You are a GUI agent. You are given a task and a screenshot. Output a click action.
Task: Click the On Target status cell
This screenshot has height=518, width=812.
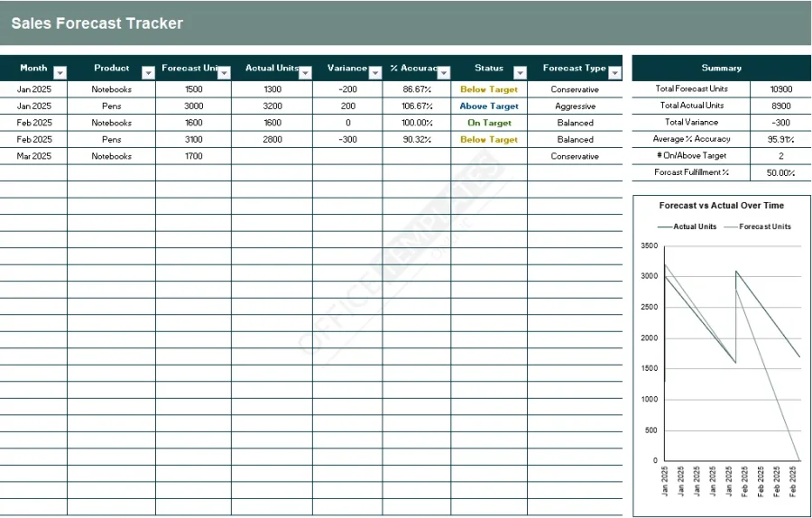tap(489, 123)
